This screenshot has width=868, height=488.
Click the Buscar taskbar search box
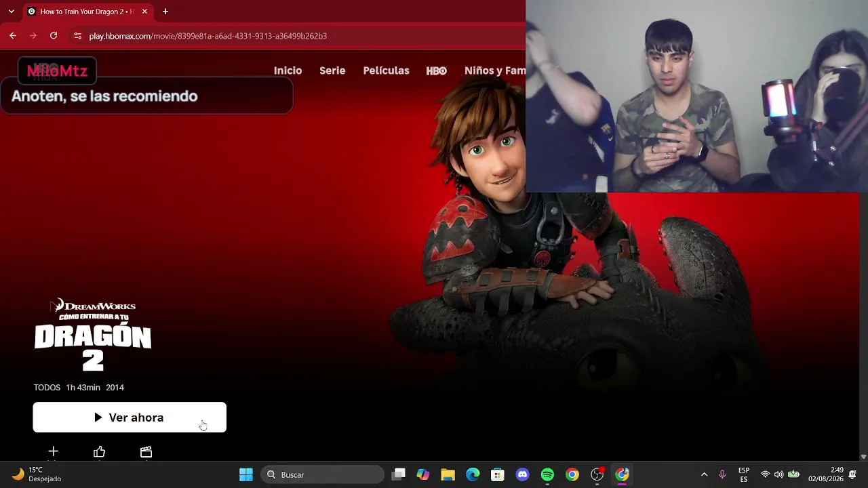pos(322,474)
